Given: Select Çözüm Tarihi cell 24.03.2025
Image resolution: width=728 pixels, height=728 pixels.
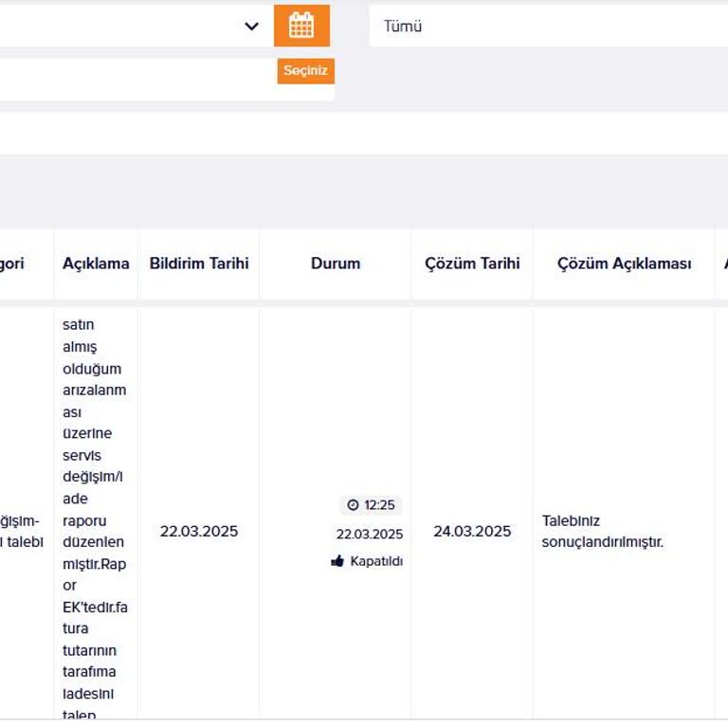Looking at the screenshot, I should [472, 531].
